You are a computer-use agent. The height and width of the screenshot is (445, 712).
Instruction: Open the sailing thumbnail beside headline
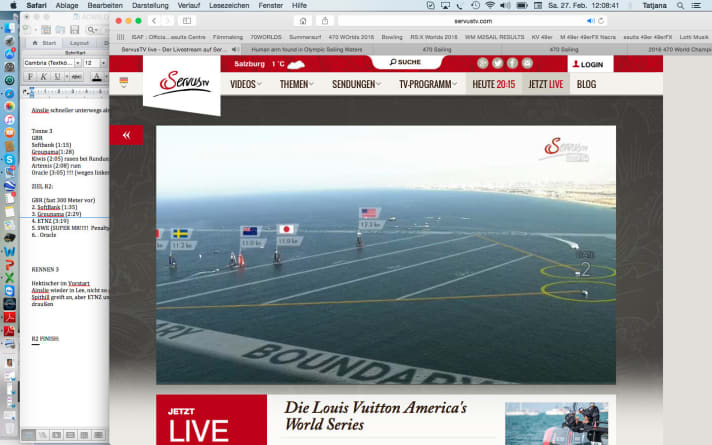coord(556,423)
